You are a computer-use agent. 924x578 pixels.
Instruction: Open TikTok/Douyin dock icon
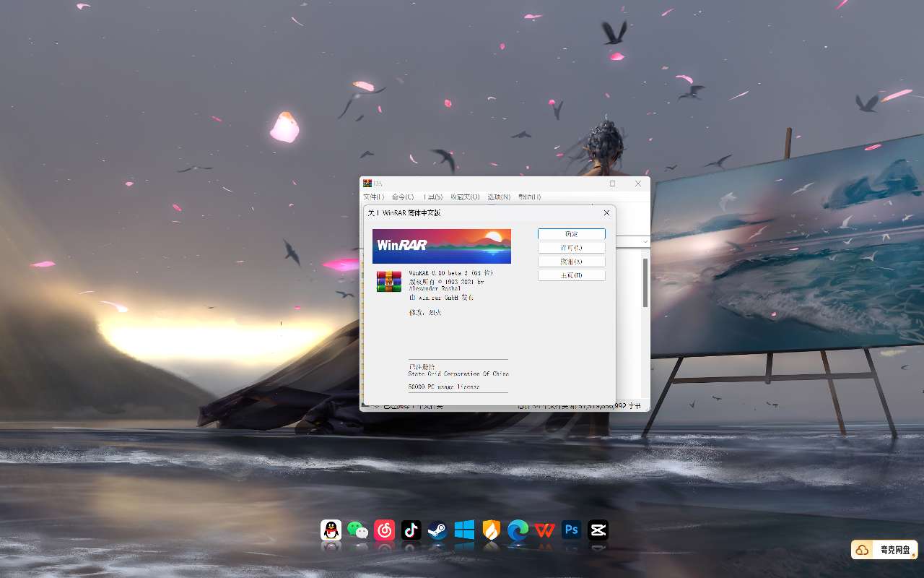411,530
